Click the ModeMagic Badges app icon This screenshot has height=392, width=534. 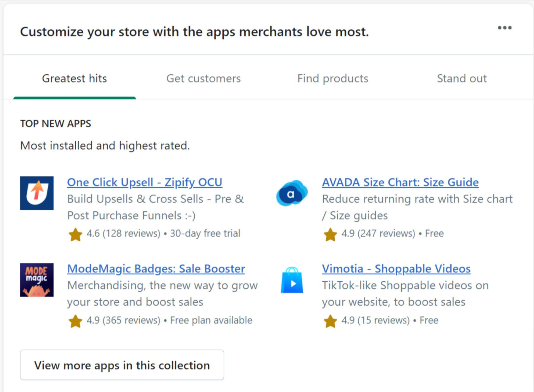click(36, 280)
